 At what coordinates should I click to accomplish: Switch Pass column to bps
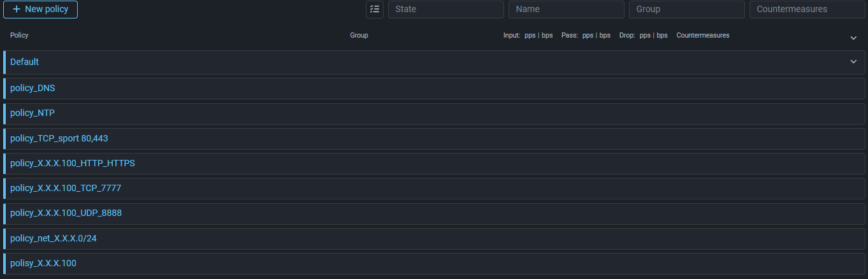point(605,36)
